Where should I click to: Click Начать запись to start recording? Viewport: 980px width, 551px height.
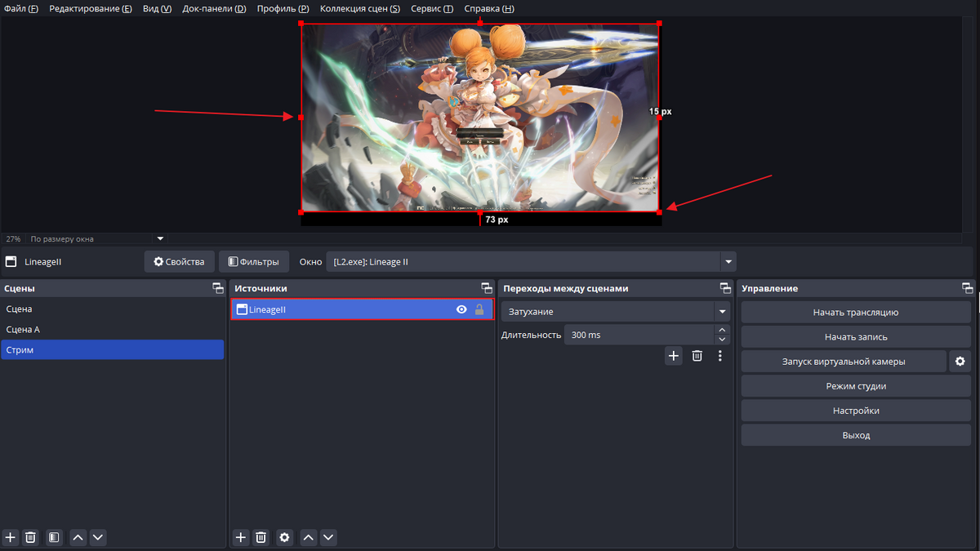pos(856,337)
